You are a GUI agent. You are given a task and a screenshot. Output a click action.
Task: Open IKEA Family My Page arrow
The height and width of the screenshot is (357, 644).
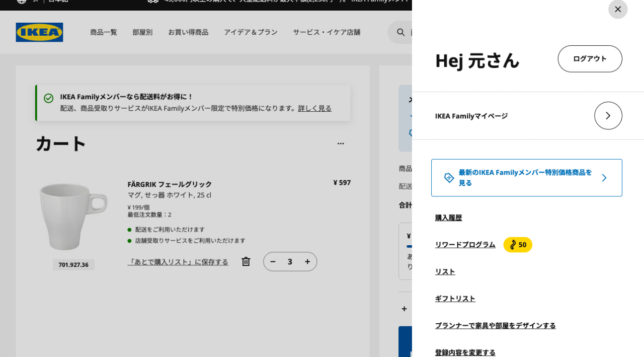tap(608, 116)
